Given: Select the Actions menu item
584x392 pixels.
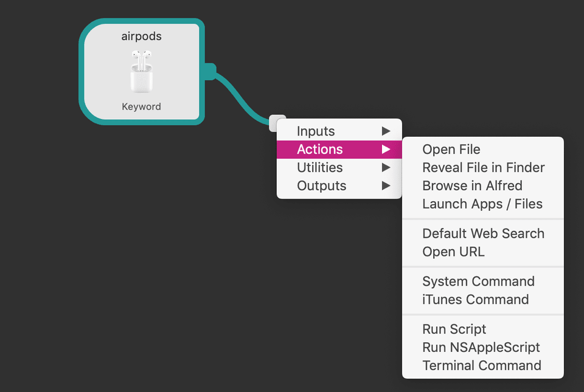Looking at the screenshot, I should pos(320,150).
